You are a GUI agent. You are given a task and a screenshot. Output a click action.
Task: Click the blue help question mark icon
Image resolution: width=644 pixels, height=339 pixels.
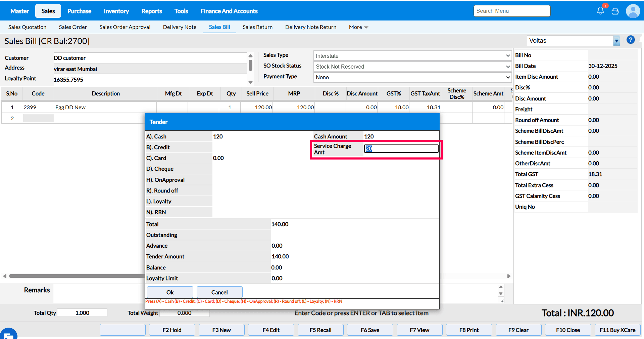[631, 40]
